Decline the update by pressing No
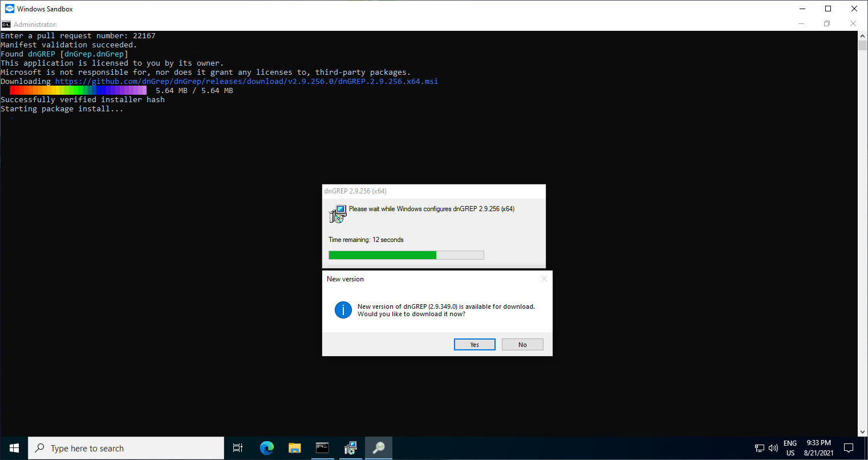 [522, 344]
